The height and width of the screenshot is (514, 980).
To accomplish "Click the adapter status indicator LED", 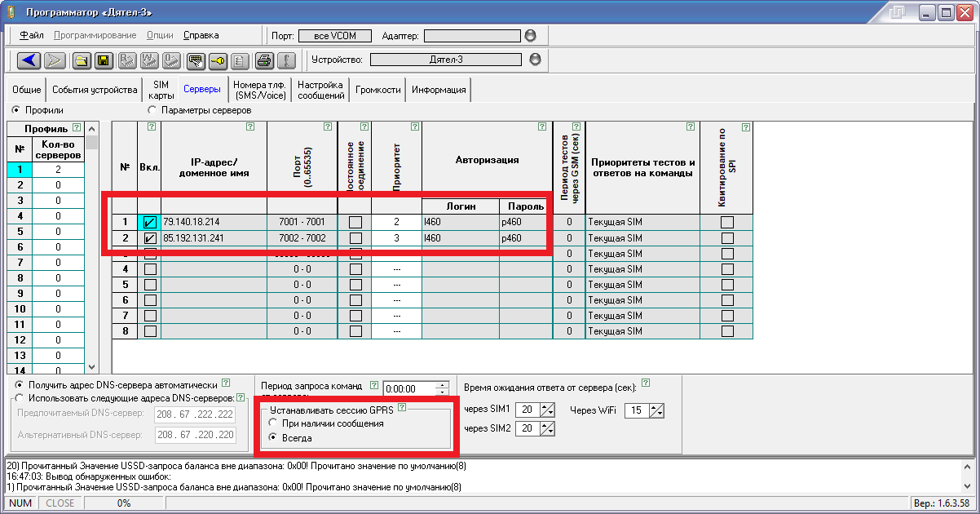I will (x=529, y=36).
